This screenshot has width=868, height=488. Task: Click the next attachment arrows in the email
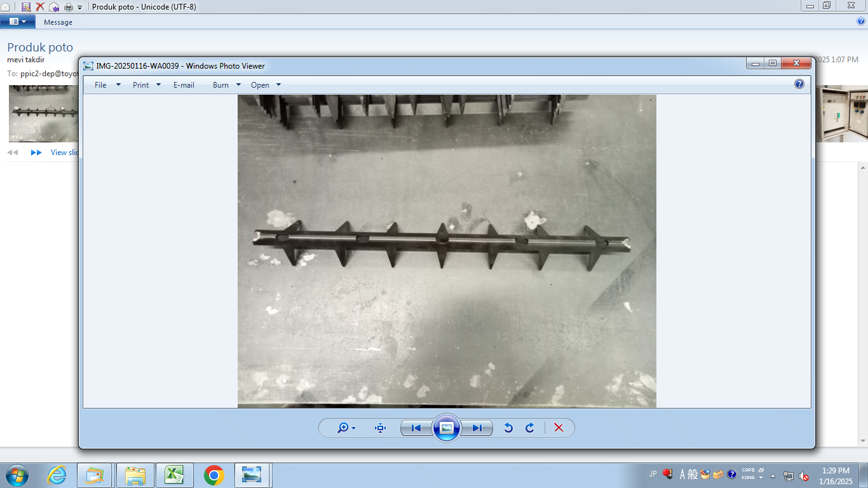[36, 152]
